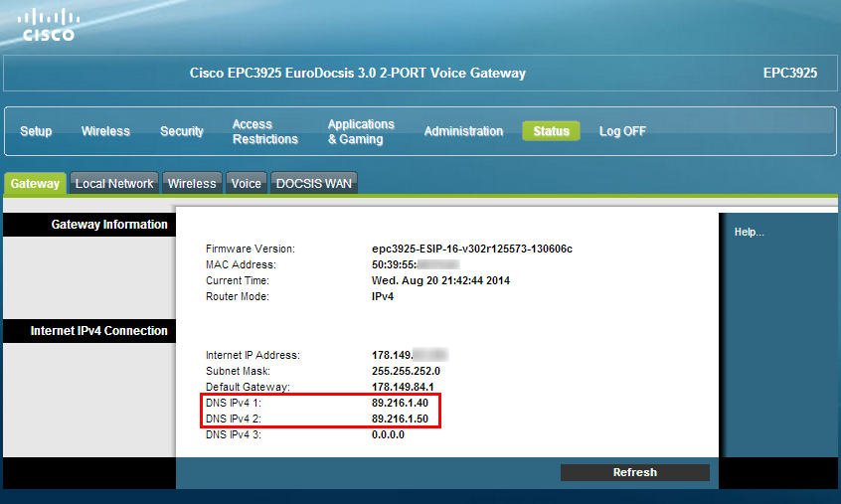Click the DNS IPv4 2 label

point(234,419)
